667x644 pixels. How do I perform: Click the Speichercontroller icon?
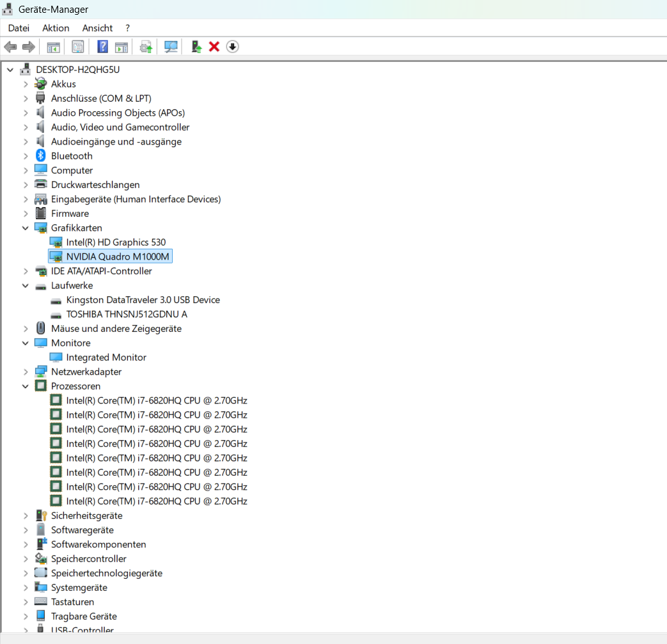[x=40, y=558]
